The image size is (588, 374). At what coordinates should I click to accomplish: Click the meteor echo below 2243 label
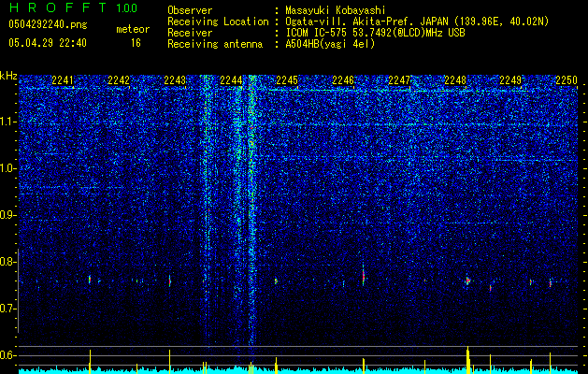tap(170, 280)
